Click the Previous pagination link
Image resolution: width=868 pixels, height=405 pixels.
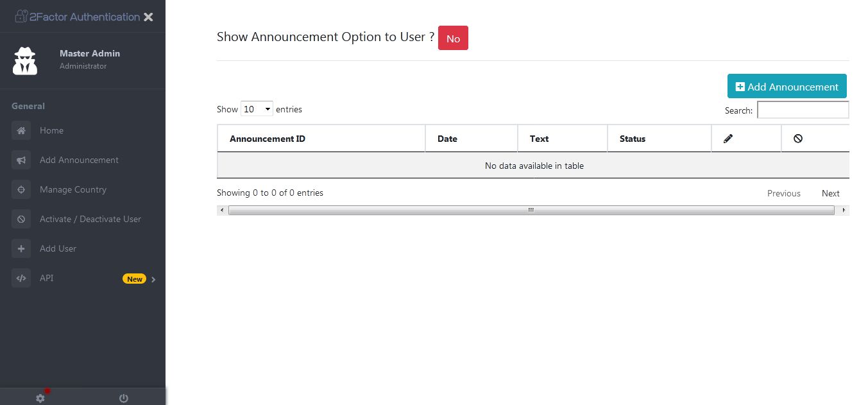pyautogui.click(x=783, y=193)
